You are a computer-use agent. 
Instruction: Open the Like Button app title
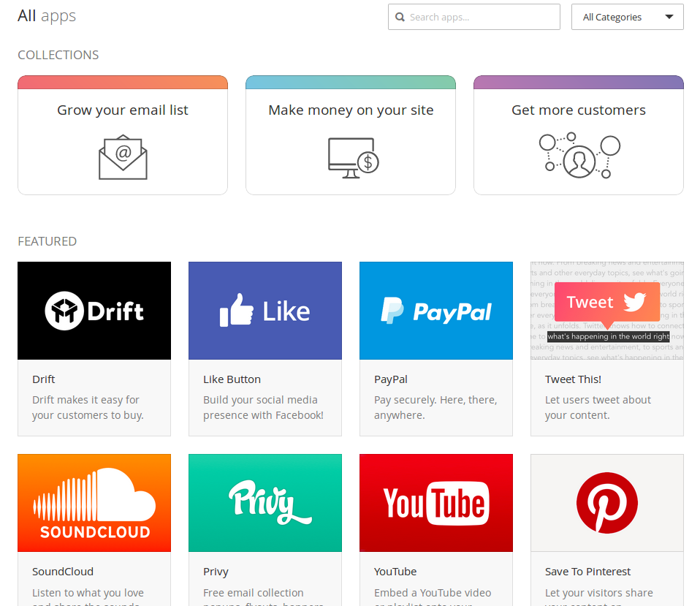pos(232,379)
